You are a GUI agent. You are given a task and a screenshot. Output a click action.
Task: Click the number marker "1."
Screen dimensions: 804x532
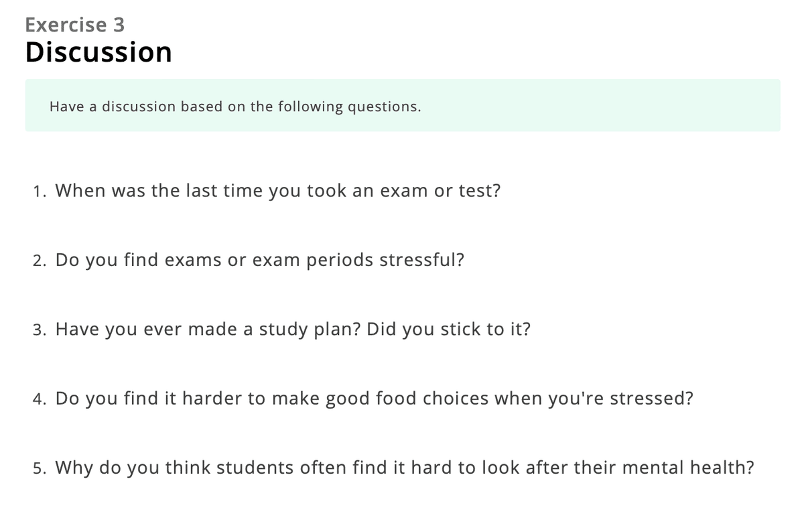click(x=40, y=192)
